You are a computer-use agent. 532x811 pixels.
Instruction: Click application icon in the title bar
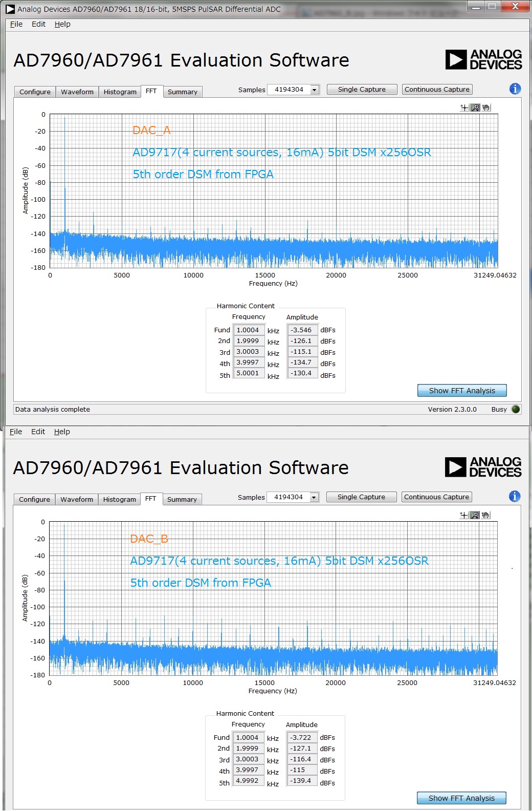pyautogui.click(x=10, y=9)
